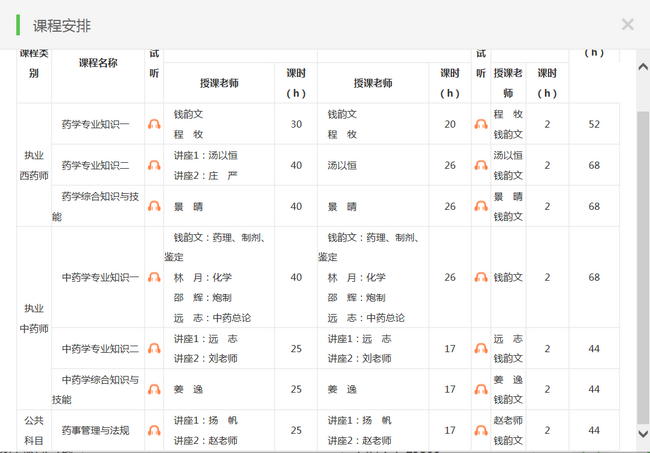Click left headphone icon for 药学专业知识二

[154, 165]
